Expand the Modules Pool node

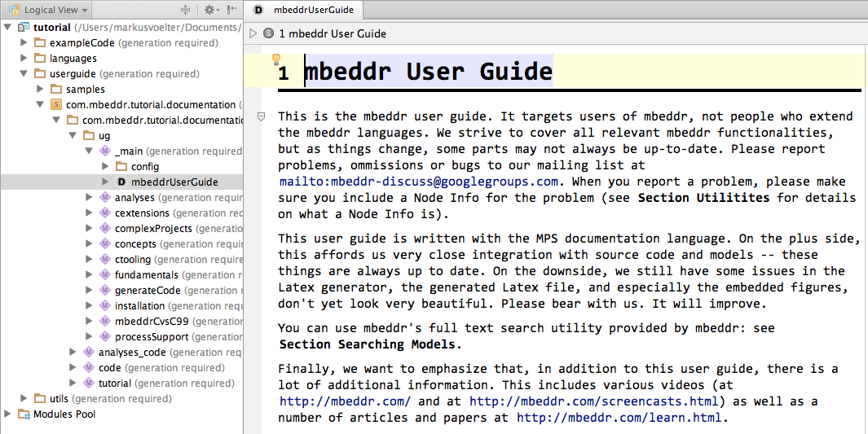[x=7, y=414]
